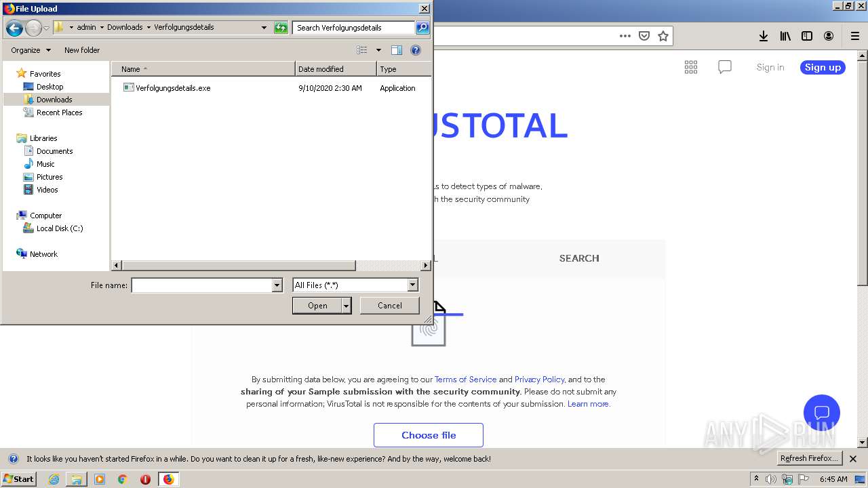Open the Open button's split dropdown arrow
The width and height of the screenshot is (868, 488).
coord(347,306)
